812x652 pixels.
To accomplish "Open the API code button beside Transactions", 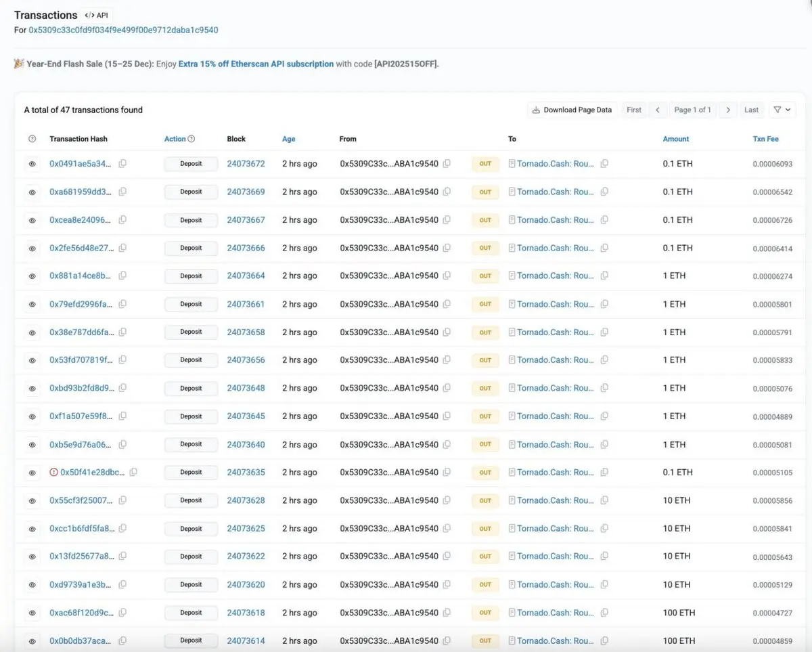I will 97,15.
